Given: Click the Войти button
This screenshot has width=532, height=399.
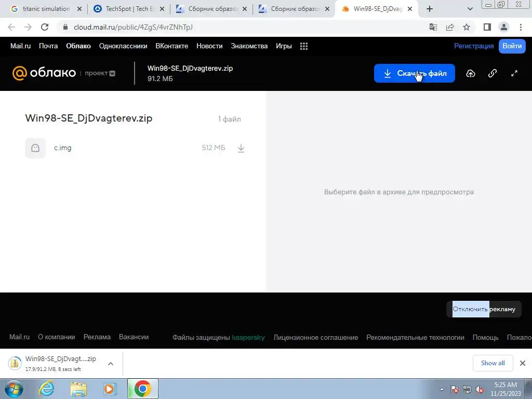Looking at the screenshot, I should pos(512,46).
